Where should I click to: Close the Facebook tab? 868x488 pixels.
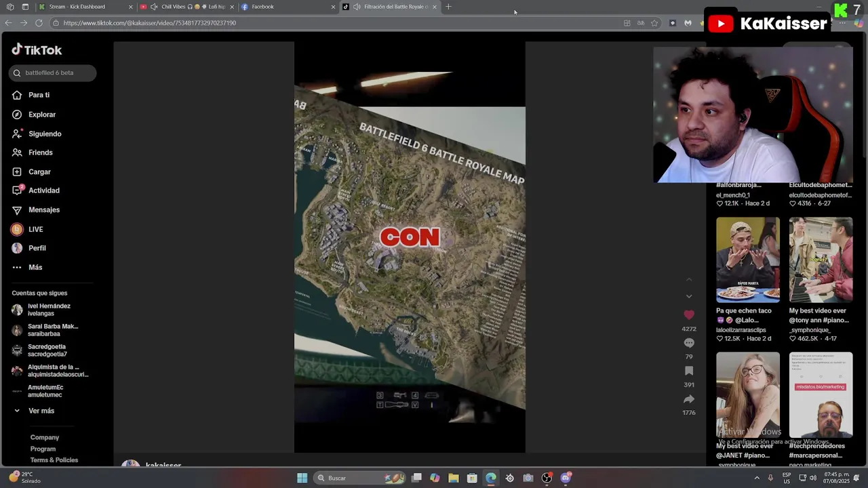point(333,7)
